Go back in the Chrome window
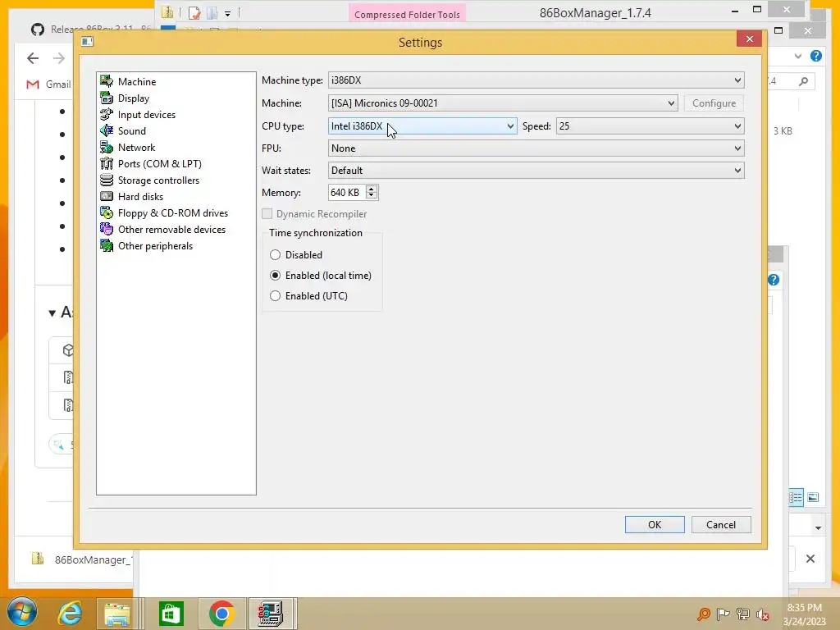Viewport: 840px width, 630px height. pos(33,58)
